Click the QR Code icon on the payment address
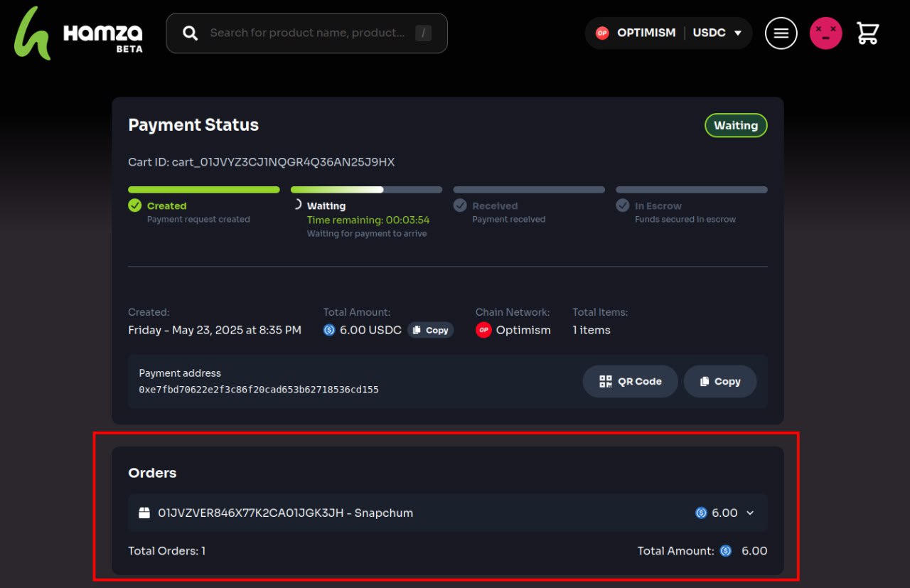Image resolution: width=910 pixels, height=588 pixels. click(x=605, y=381)
